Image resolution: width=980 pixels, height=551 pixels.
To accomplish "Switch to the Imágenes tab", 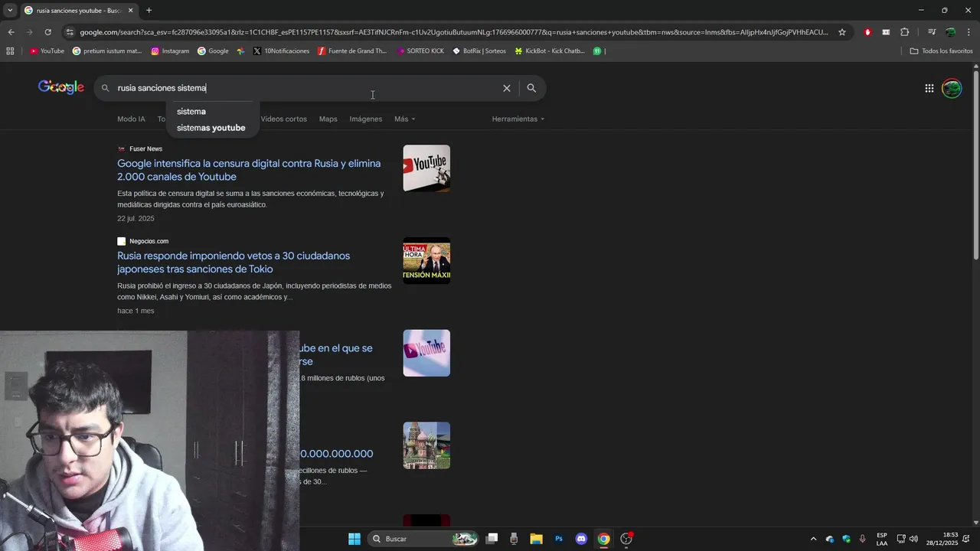I will click(x=365, y=119).
